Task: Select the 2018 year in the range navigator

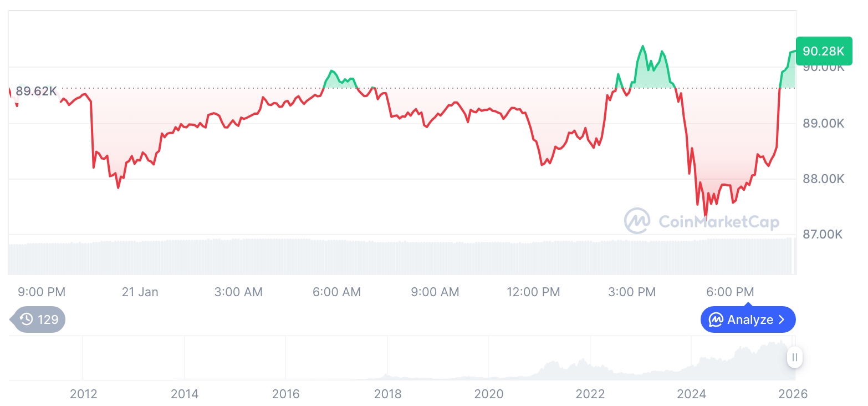Action: pos(387,394)
